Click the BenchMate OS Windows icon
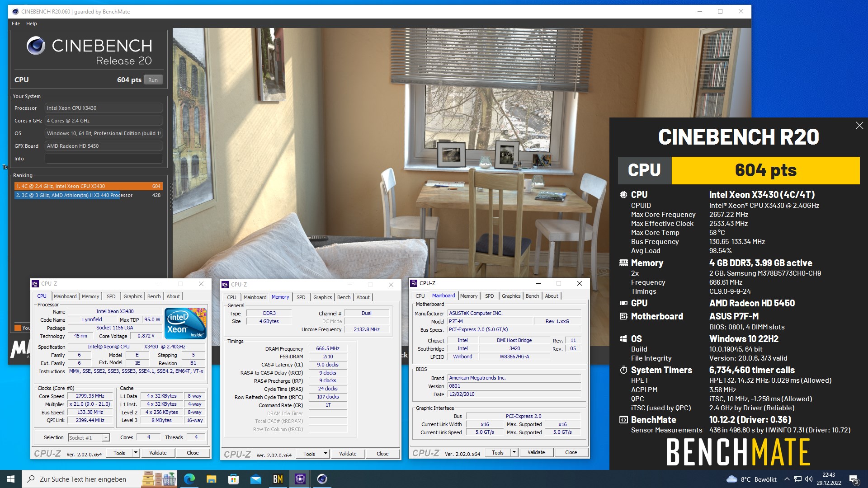868x488 pixels. 623,339
